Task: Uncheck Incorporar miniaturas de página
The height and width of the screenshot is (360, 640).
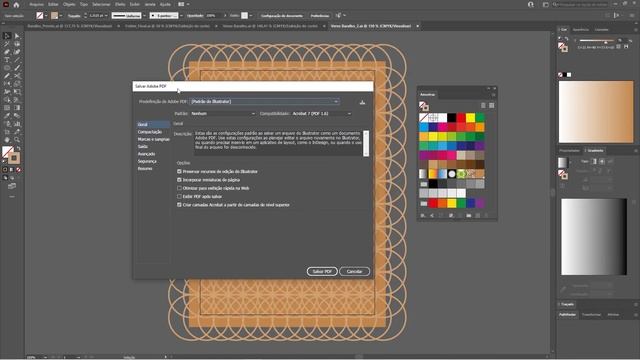Action: [x=179, y=180]
